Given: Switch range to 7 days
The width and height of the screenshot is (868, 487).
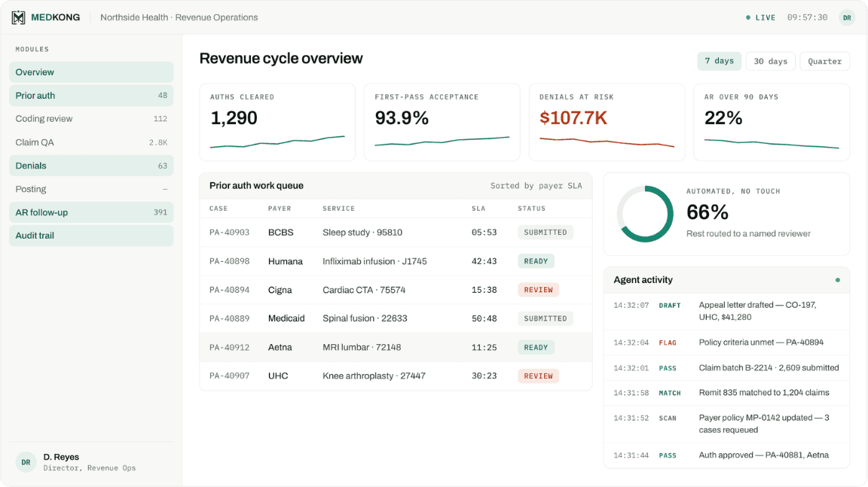Looking at the screenshot, I should [719, 61].
